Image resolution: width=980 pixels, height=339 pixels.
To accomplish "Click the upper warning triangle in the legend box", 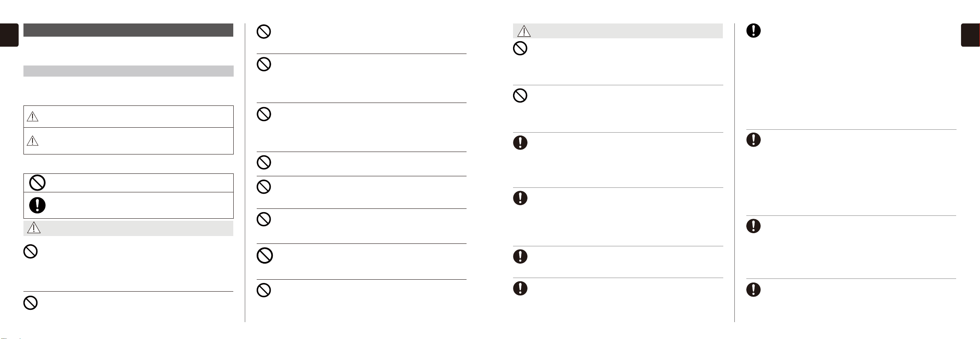I will tap(33, 117).
